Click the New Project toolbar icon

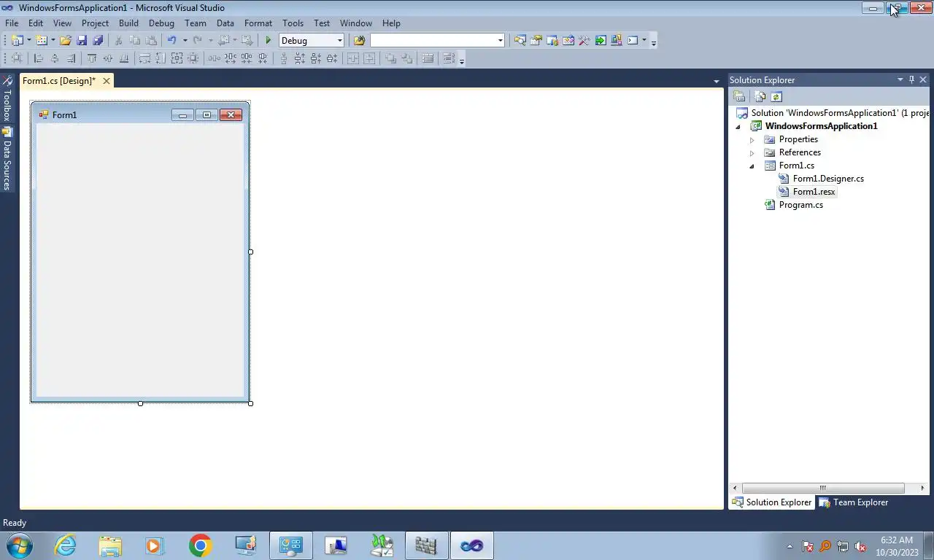click(16, 41)
